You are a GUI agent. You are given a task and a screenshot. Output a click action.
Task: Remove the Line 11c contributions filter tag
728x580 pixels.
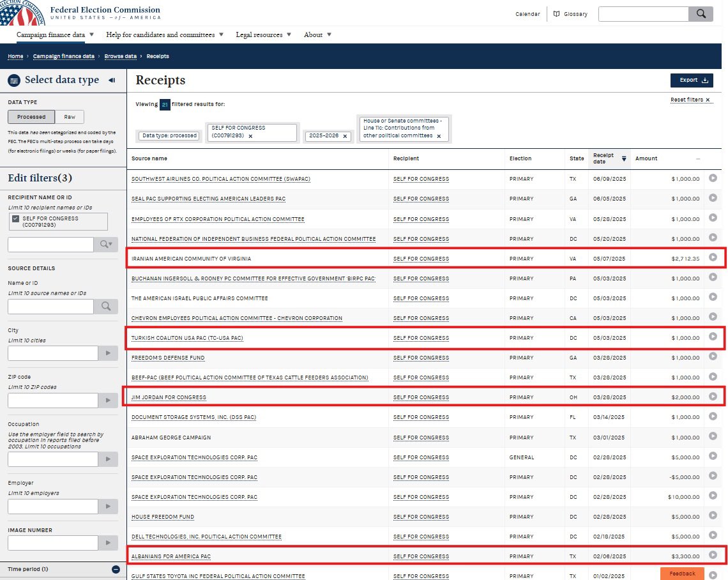pyautogui.click(x=439, y=136)
